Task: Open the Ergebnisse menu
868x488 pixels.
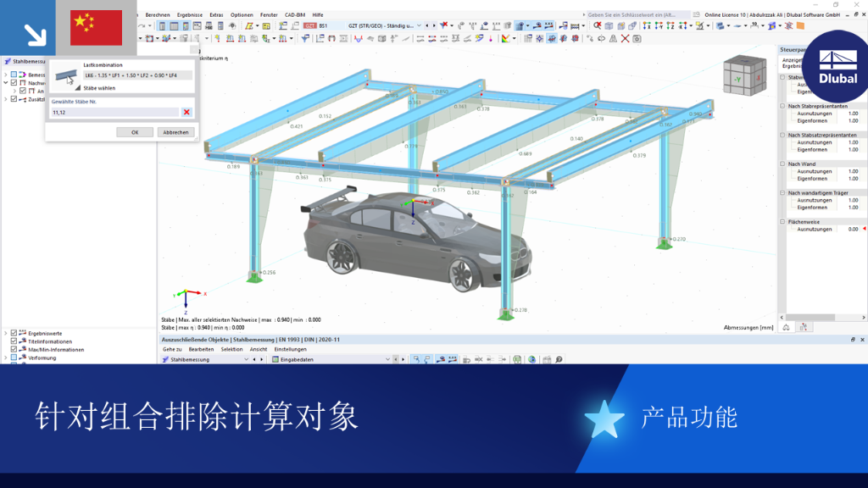Action: coord(189,15)
